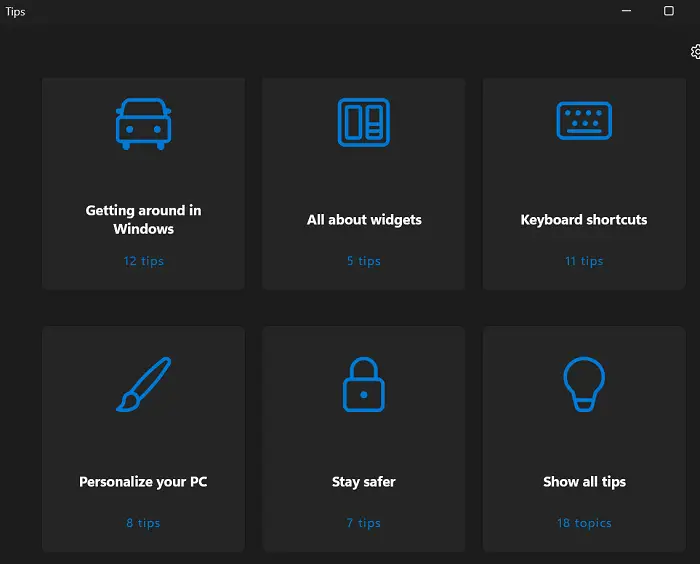
Task: Click the car icon for Getting around in Windows
Action: click(143, 124)
